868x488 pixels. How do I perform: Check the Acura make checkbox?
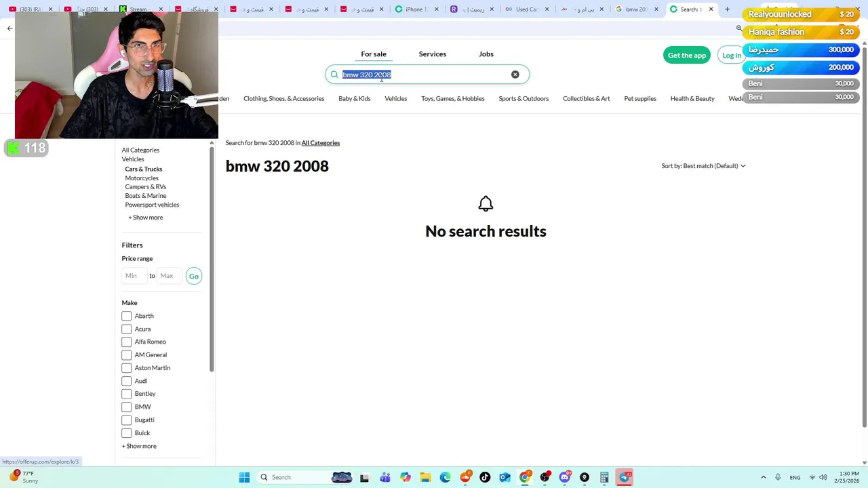point(126,329)
